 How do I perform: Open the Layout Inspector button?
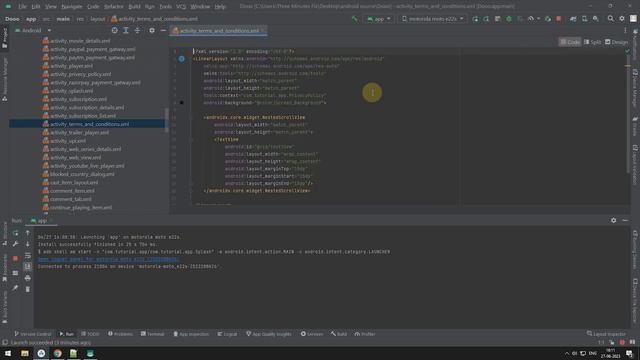pyautogui.click(x=606, y=334)
